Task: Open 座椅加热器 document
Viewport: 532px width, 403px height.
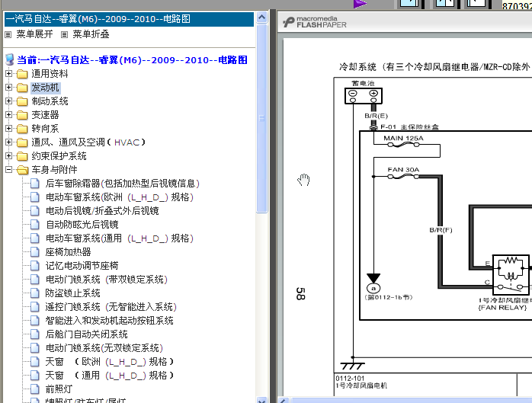Action: pos(68,252)
